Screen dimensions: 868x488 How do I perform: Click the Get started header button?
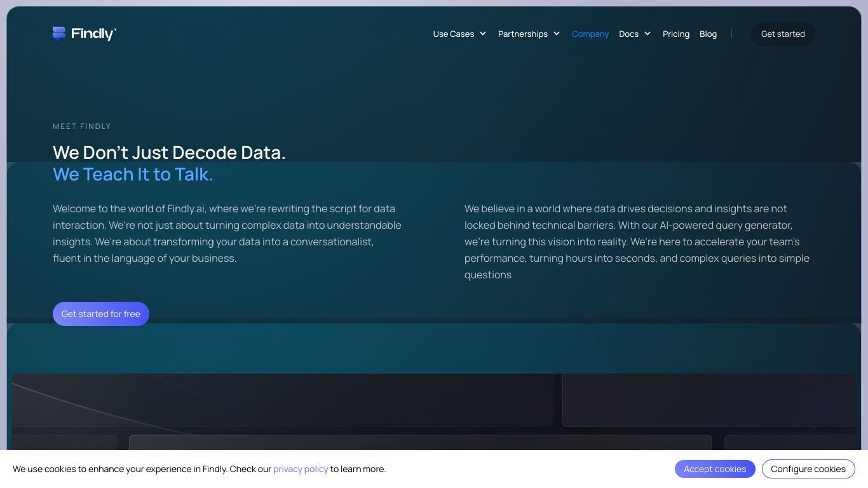(x=783, y=34)
